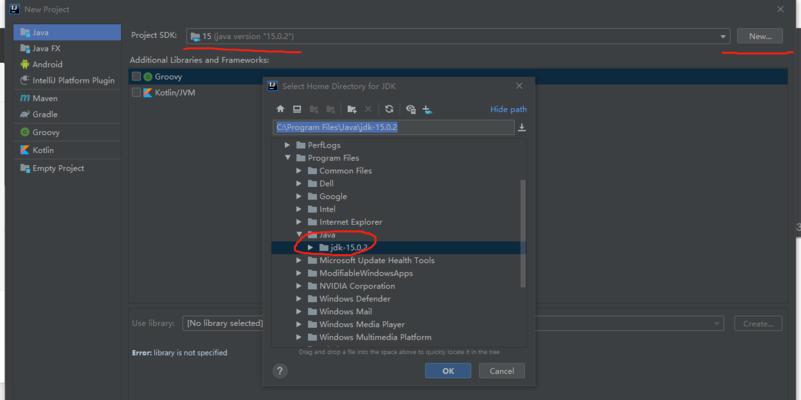801x400 pixels.
Task: Click the teal plus drive icon
Action: (428, 109)
